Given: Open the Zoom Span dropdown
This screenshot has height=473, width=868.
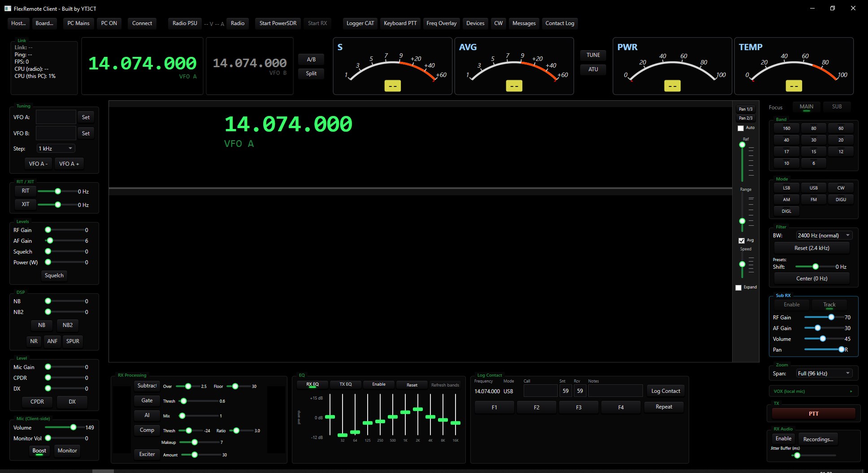Looking at the screenshot, I should (824, 373).
